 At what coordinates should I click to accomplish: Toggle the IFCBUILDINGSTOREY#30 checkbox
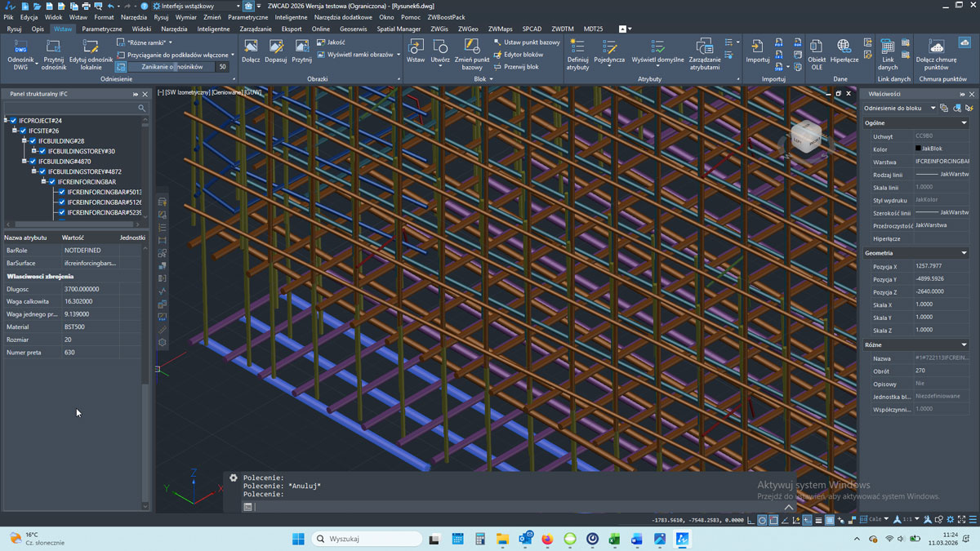tap(42, 151)
